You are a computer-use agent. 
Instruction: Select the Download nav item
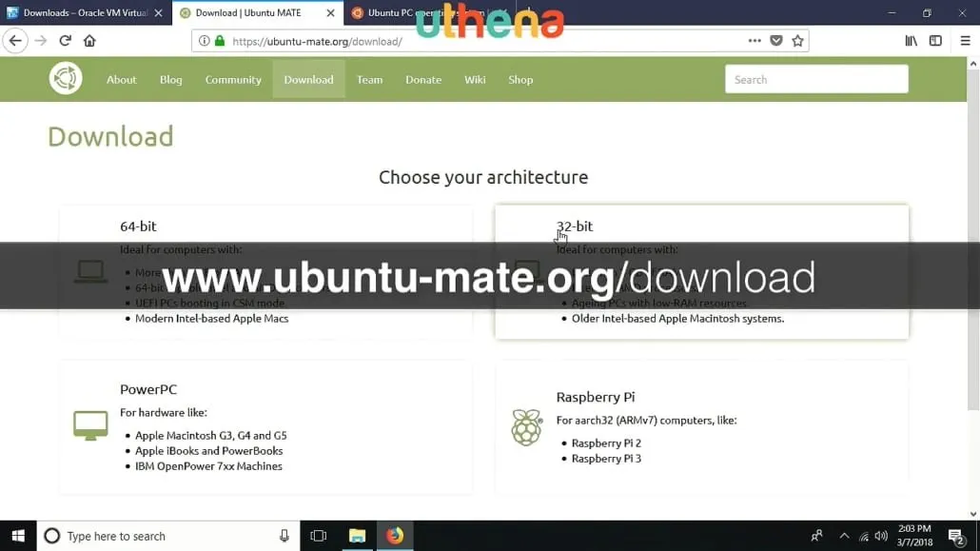[309, 79]
